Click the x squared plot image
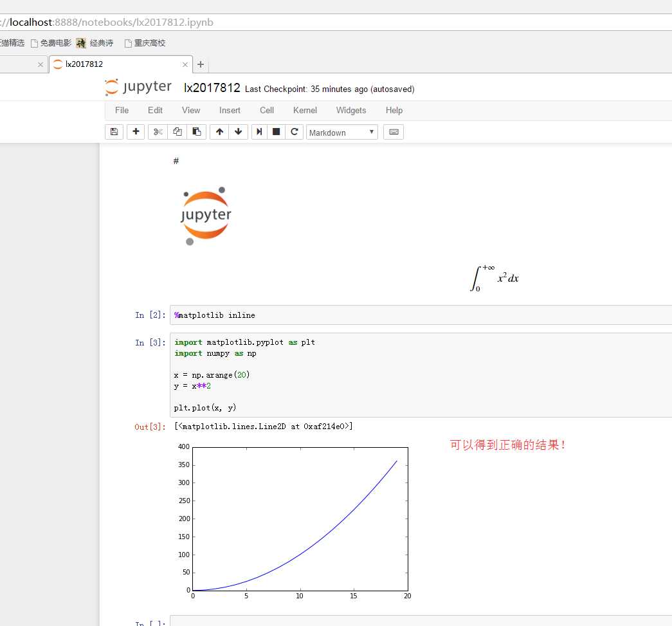 pyautogui.click(x=295, y=521)
